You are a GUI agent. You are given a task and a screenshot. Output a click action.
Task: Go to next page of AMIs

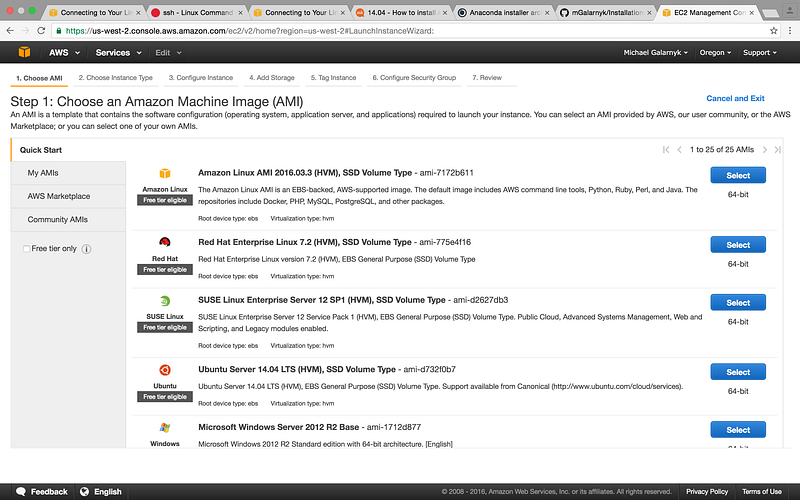point(764,149)
